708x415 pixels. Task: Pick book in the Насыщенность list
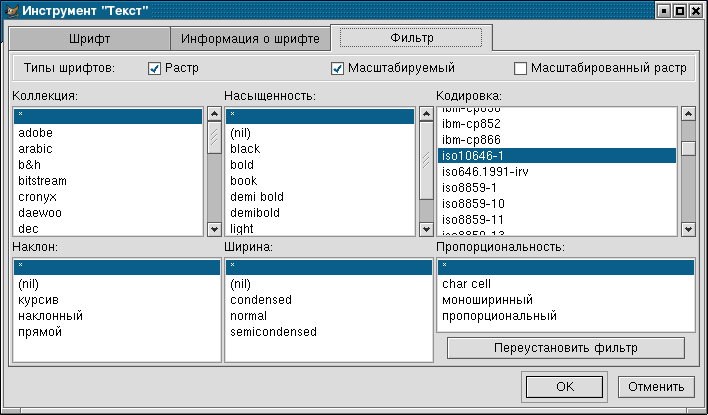click(320, 181)
